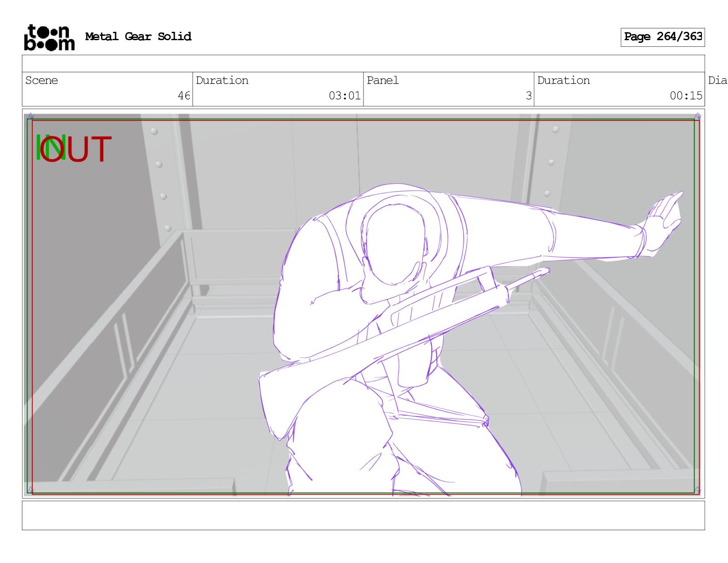Image resolution: width=728 pixels, height=563 pixels.
Task: Click scene number '46'
Action: pos(184,96)
